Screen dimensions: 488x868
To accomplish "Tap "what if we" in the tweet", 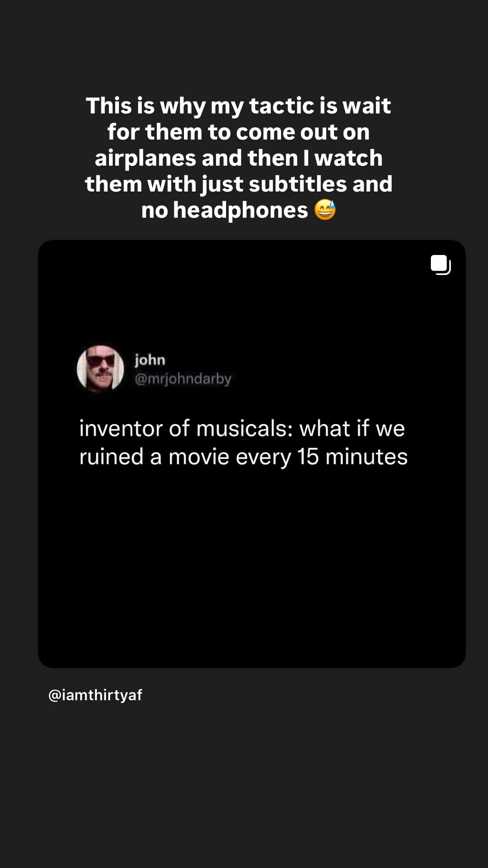I will 352,428.
